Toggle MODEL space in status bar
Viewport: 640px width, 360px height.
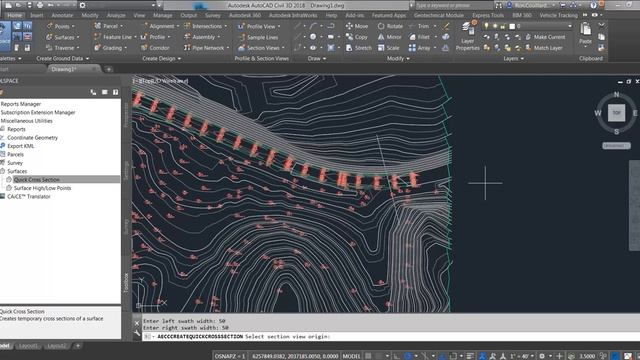pos(351,356)
